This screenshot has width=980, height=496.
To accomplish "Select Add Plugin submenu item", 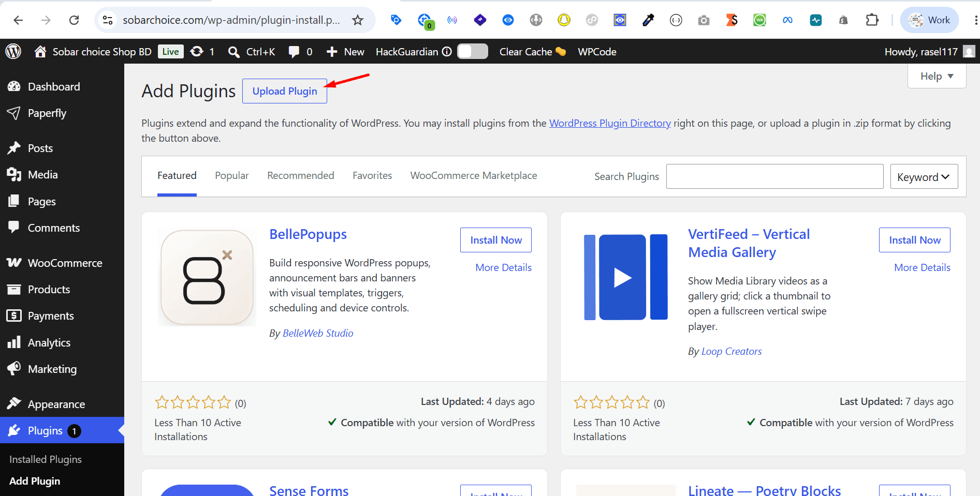I will coord(35,481).
